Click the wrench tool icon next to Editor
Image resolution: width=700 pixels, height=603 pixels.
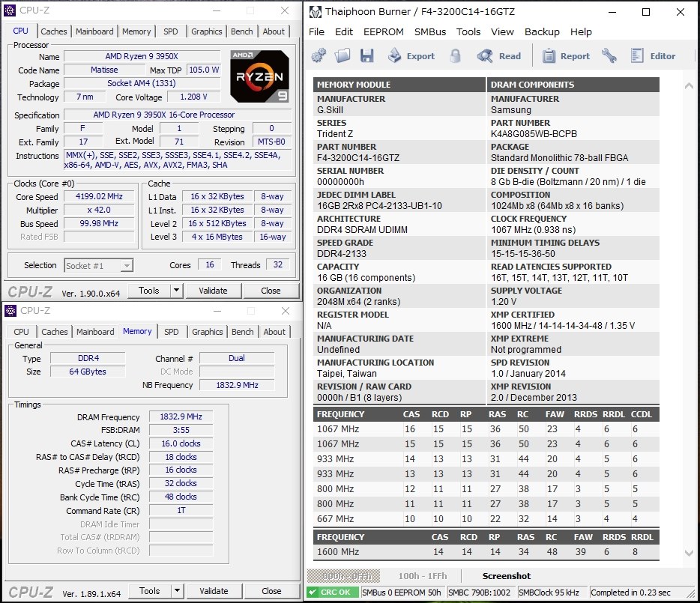[609, 55]
